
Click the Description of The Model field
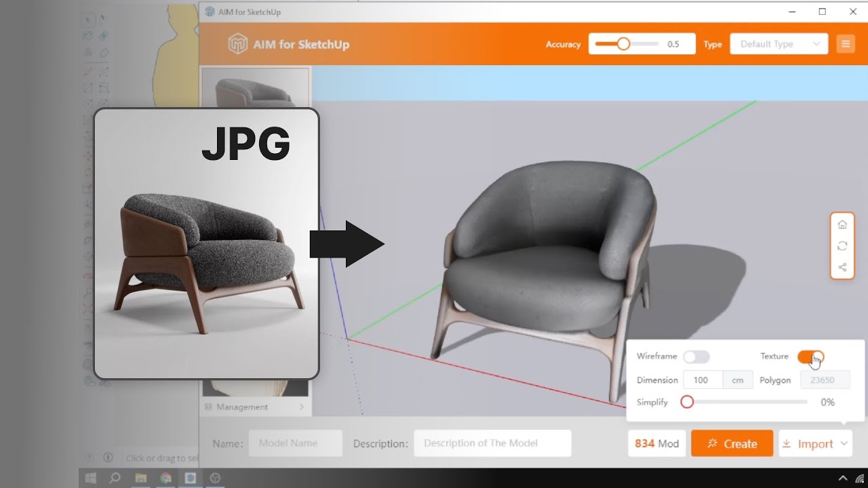pos(493,443)
